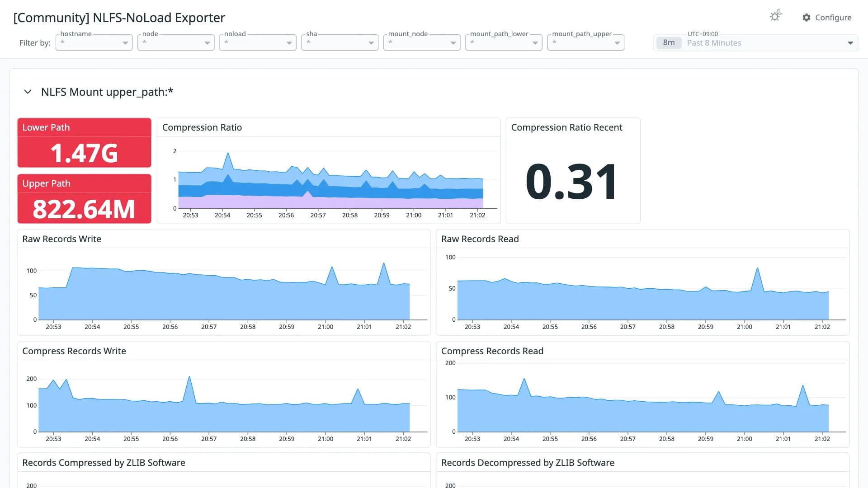Click the Lower Path 1.47G tile
The width and height of the screenshot is (868, 488).
tap(84, 143)
